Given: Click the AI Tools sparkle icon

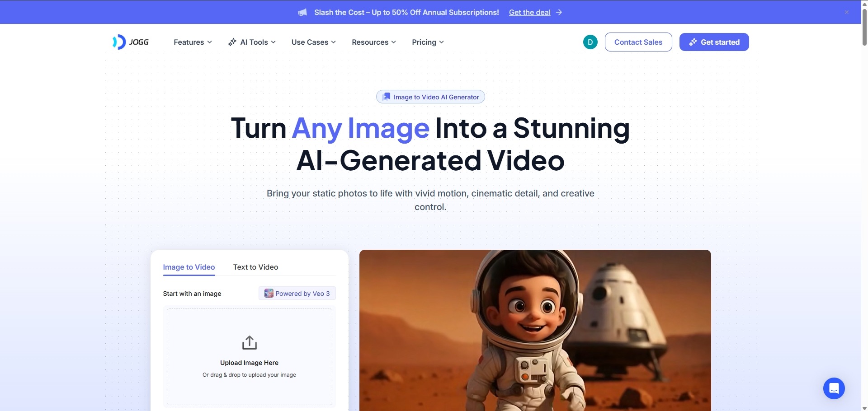Looking at the screenshot, I should click(x=232, y=42).
